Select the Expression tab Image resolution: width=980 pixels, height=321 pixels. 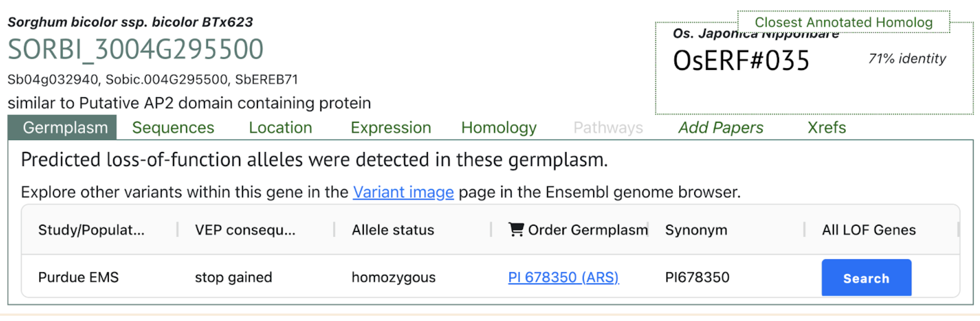391,127
